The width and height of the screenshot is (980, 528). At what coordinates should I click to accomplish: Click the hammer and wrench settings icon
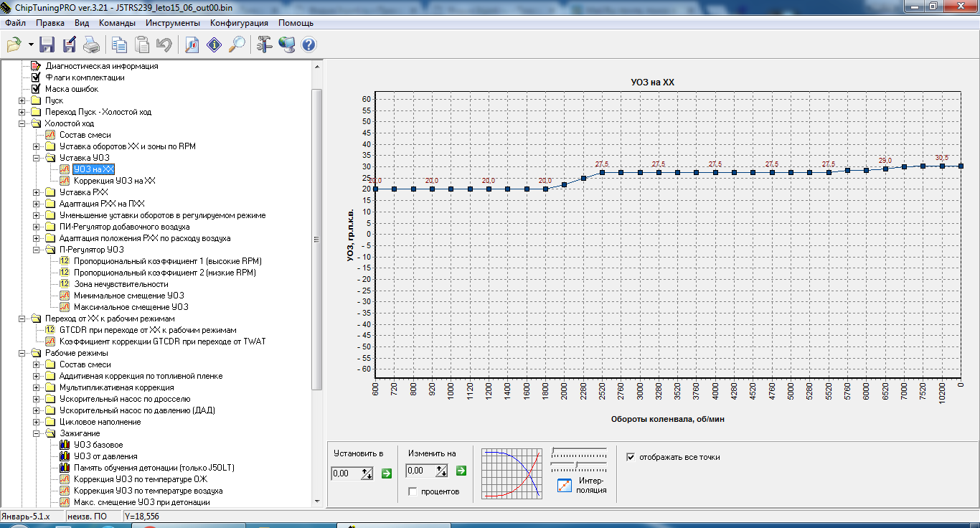coord(264,44)
